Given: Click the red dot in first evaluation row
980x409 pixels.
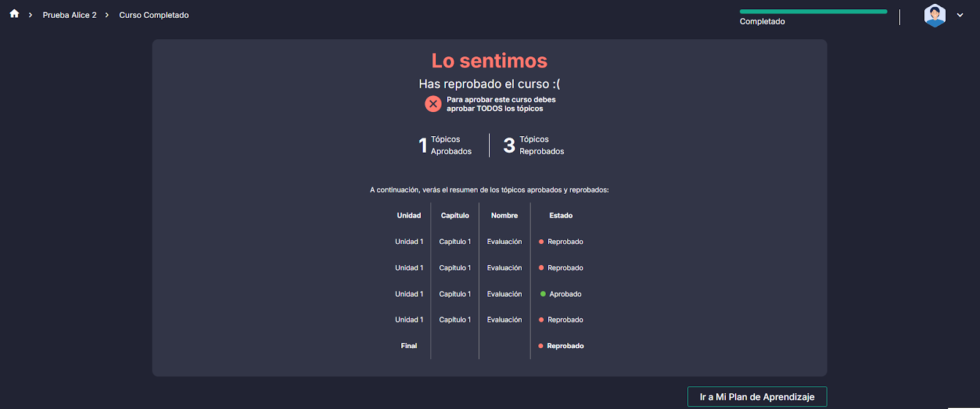Looking at the screenshot, I should click(x=541, y=242).
